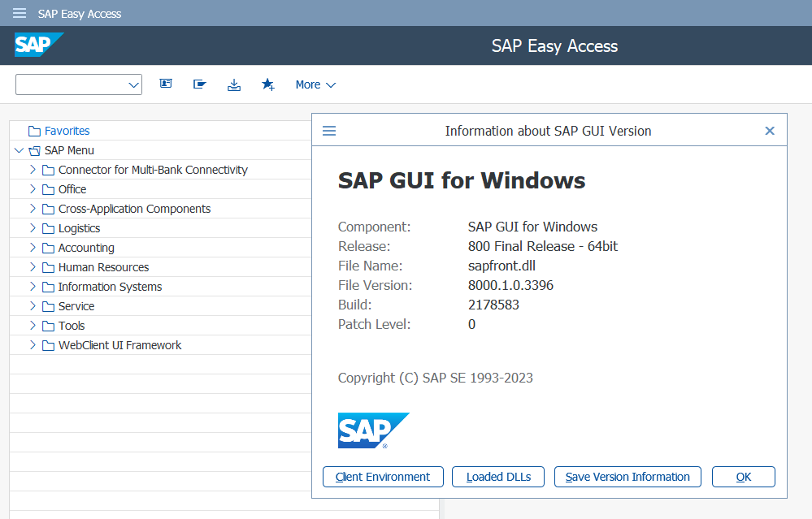Click the SAP logo in the version dialog
Image resolution: width=812 pixels, height=519 pixels.
click(x=372, y=430)
